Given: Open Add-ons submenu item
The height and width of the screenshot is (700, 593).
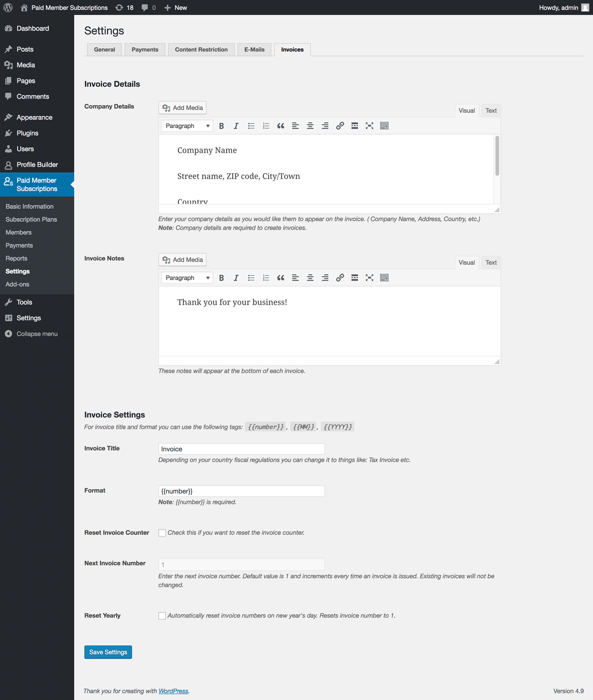Looking at the screenshot, I should pyautogui.click(x=18, y=284).
